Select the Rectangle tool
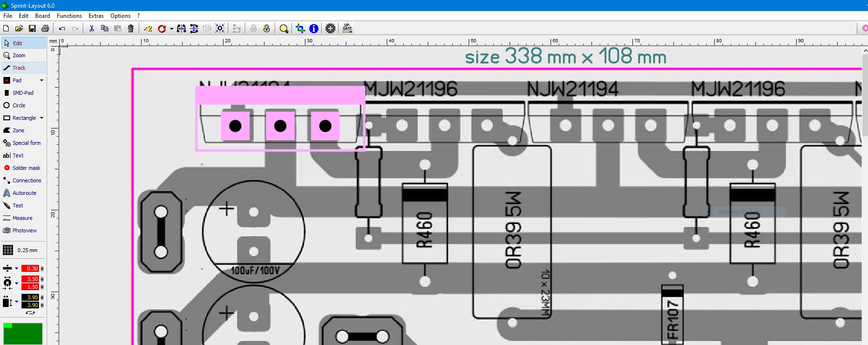The width and height of the screenshot is (868, 345). pos(19,118)
